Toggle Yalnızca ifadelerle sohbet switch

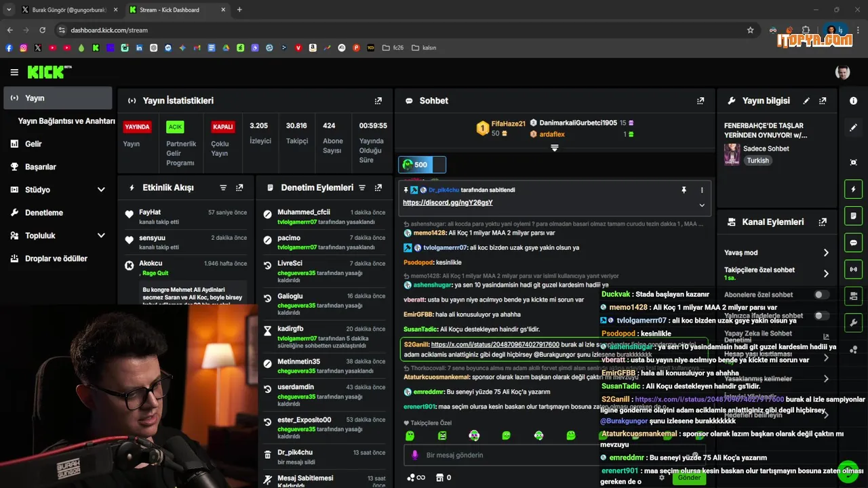pos(821,315)
